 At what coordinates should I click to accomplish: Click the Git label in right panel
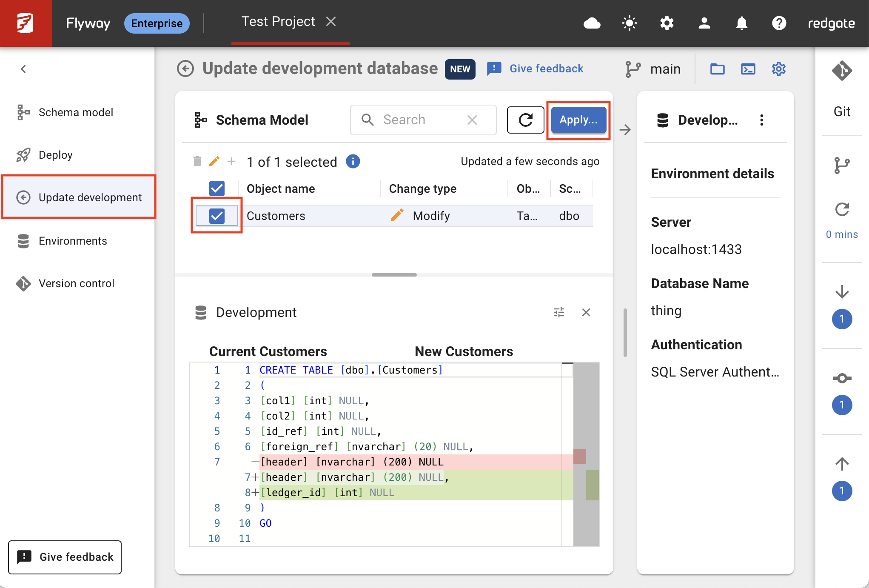(x=842, y=111)
